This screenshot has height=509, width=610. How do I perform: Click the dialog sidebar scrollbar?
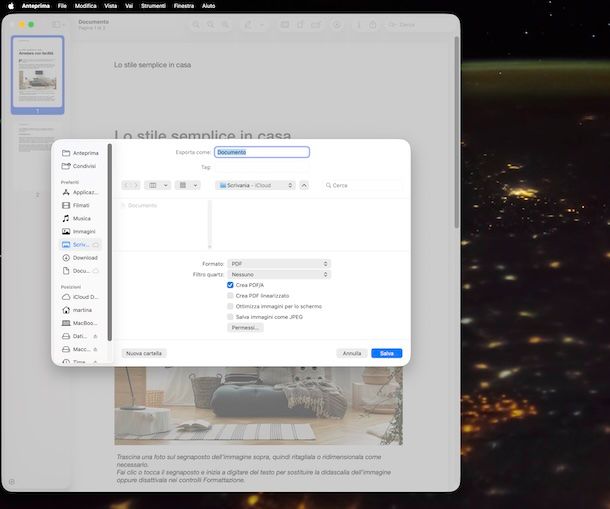(x=110, y=242)
